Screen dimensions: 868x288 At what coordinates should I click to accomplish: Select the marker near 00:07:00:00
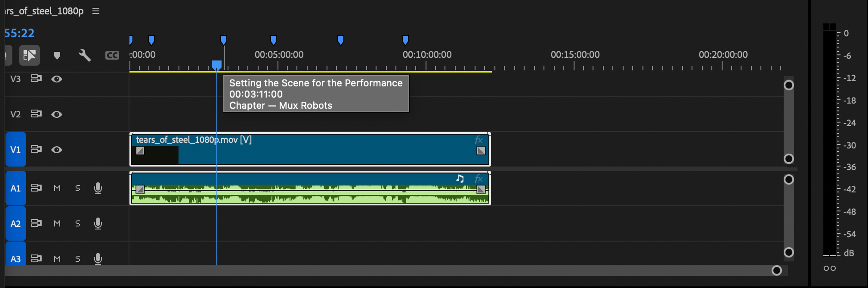tap(341, 40)
